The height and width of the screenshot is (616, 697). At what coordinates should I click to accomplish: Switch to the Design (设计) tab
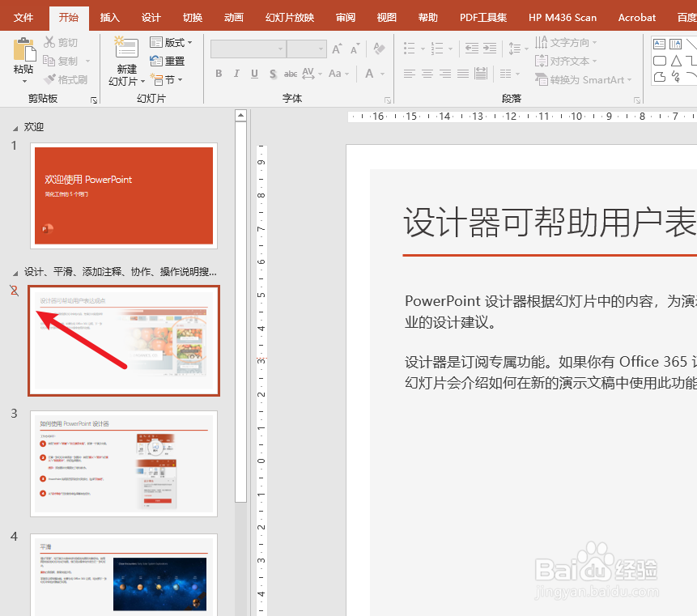151,18
